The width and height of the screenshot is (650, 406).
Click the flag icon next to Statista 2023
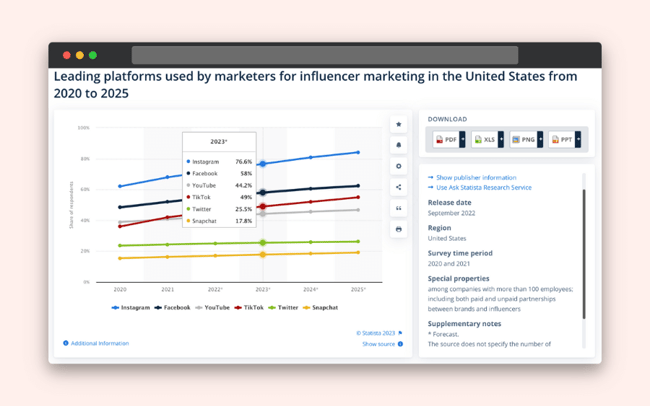click(x=400, y=333)
